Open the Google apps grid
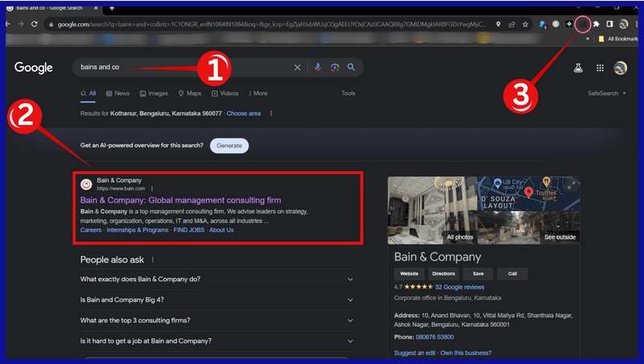The image size is (644, 364). pyautogui.click(x=600, y=68)
